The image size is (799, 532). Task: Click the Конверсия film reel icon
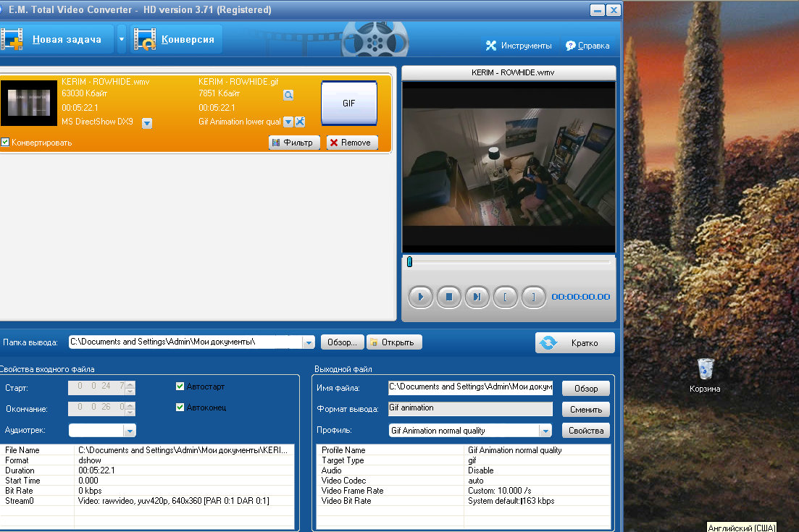(145, 39)
